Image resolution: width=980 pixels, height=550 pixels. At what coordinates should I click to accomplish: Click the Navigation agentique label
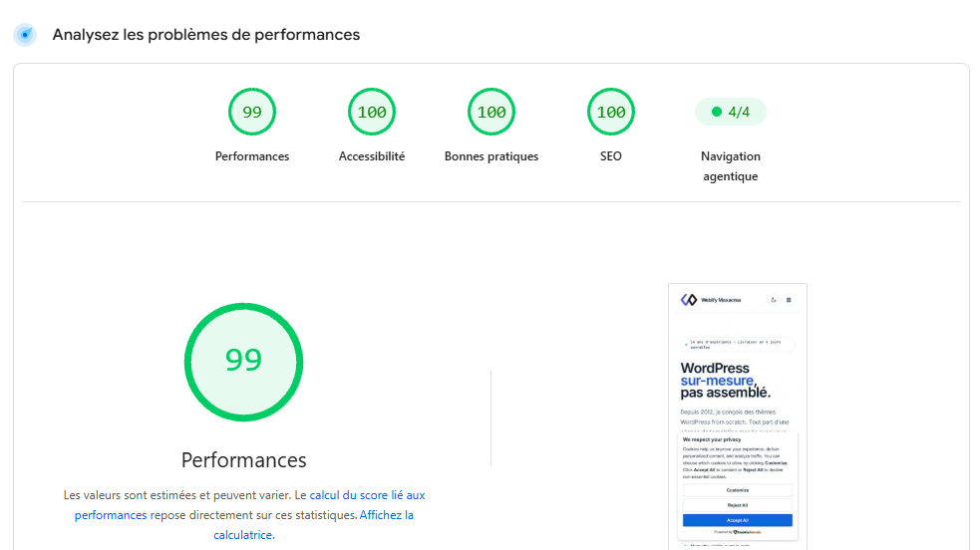coord(730,166)
